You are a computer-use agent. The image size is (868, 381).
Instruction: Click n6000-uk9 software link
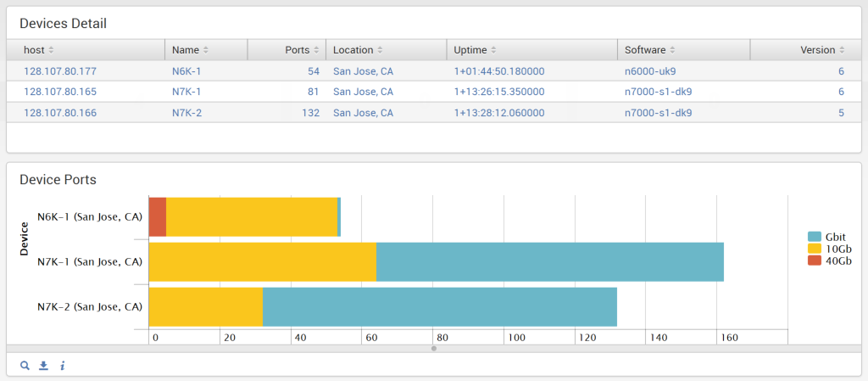tap(650, 71)
